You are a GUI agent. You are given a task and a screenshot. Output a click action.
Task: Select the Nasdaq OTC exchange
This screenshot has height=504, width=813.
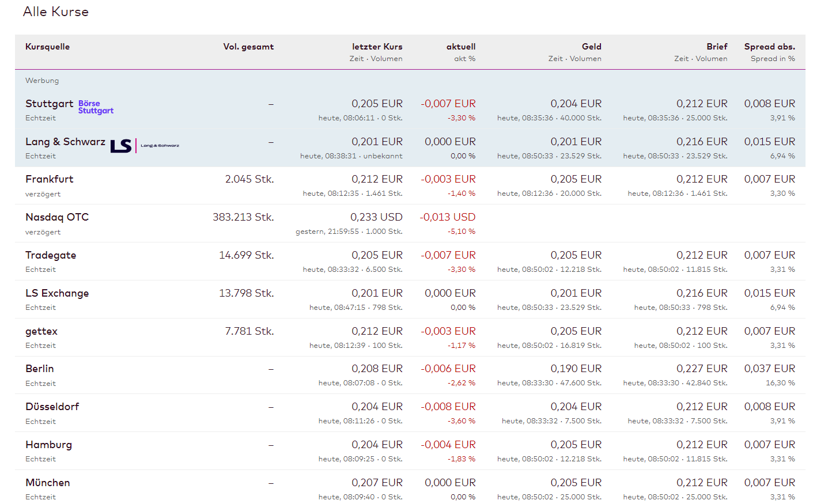click(x=57, y=217)
